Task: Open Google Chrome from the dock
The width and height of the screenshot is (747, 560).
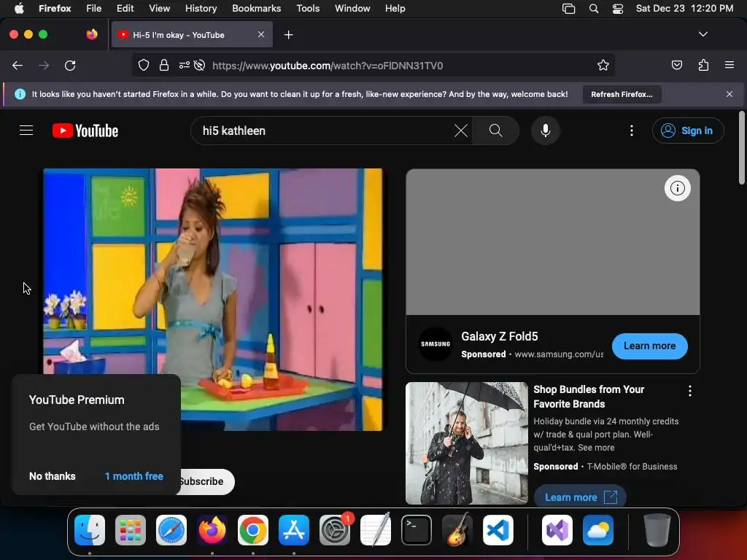Action: tap(253, 530)
